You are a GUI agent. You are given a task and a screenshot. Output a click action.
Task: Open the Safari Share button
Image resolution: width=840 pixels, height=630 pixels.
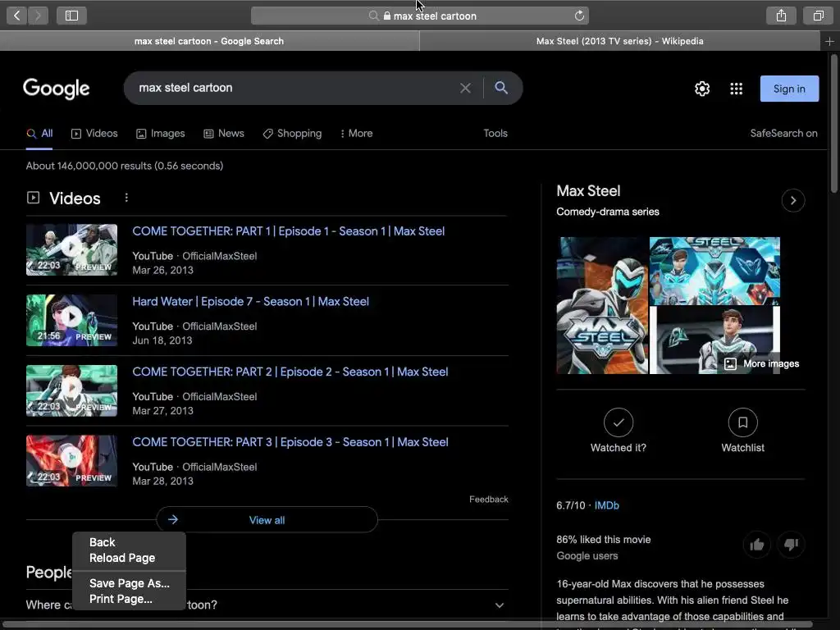[781, 16]
